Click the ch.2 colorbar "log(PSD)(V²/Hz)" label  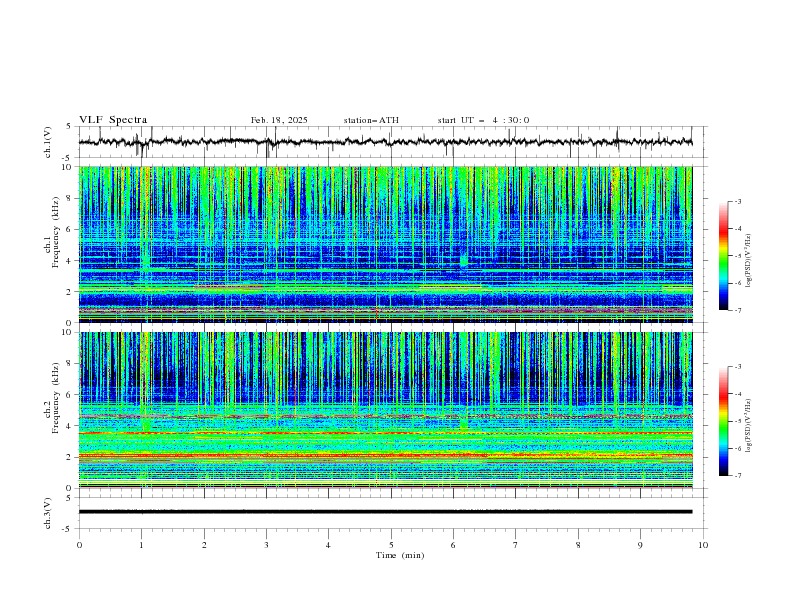point(749,426)
